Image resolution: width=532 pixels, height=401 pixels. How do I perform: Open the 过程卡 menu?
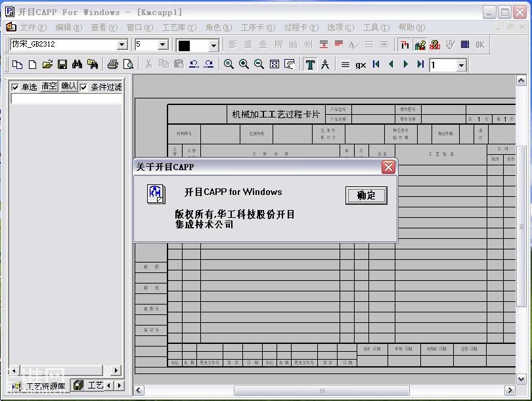coord(301,27)
